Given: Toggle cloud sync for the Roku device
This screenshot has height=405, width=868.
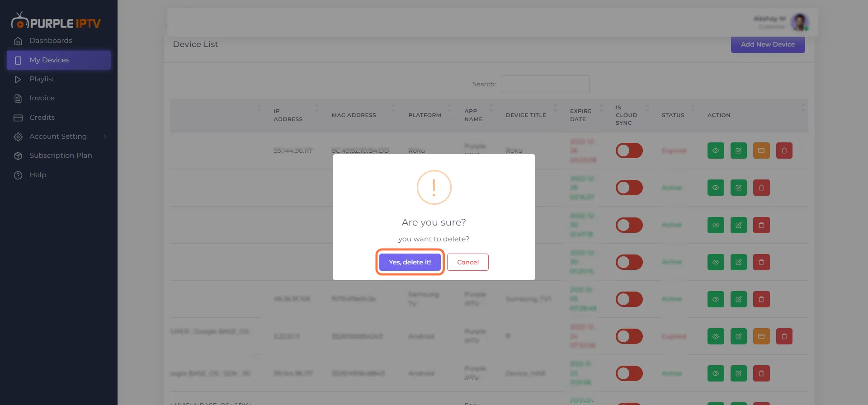Looking at the screenshot, I should coord(629,151).
